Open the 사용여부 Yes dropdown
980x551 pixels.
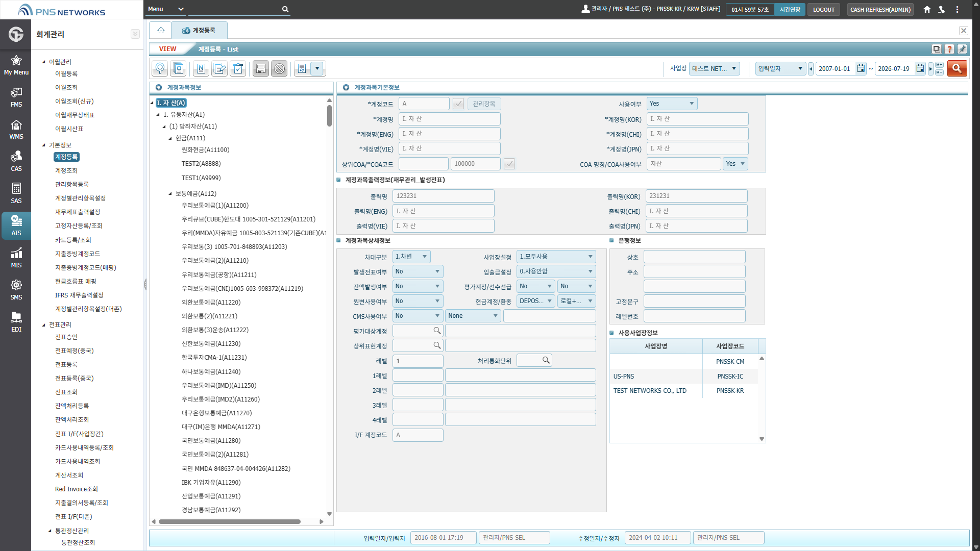(672, 104)
